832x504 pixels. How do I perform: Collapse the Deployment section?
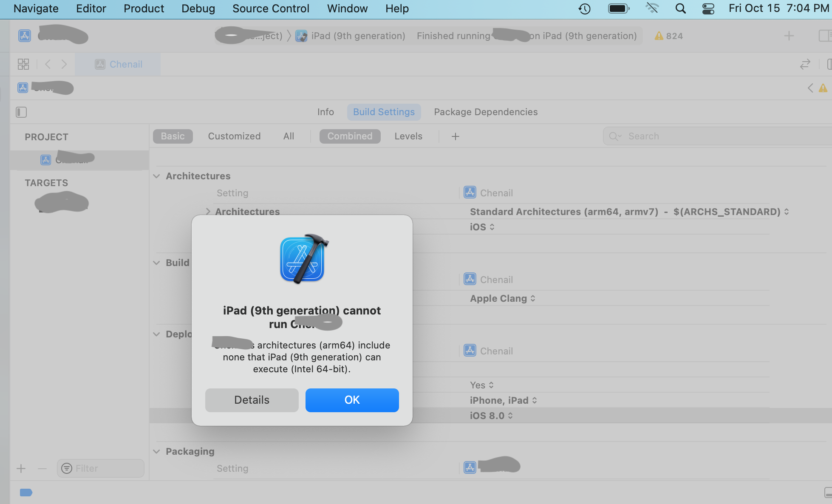tap(156, 334)
